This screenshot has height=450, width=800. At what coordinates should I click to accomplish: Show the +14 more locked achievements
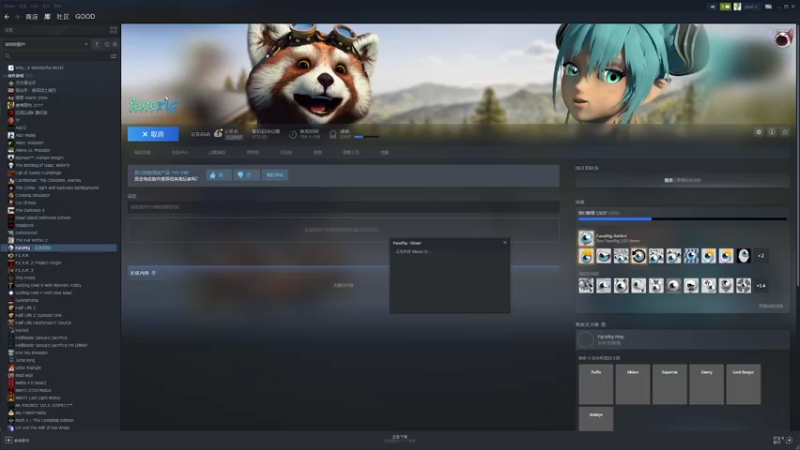[761, 286]
